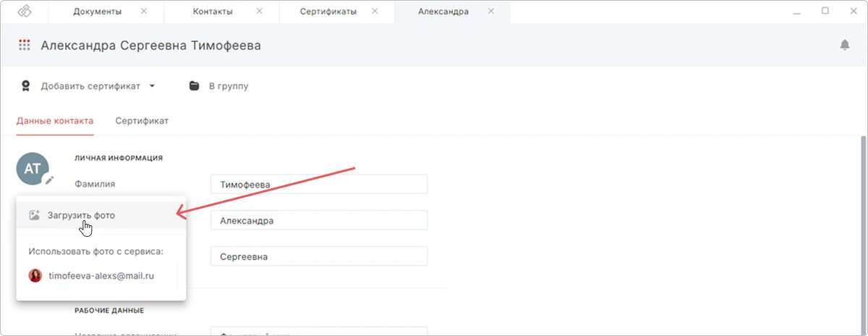Click the folder icon beside В группу
Image resolution: width=868 pixels, height=336 pixels.
point(194,85)
